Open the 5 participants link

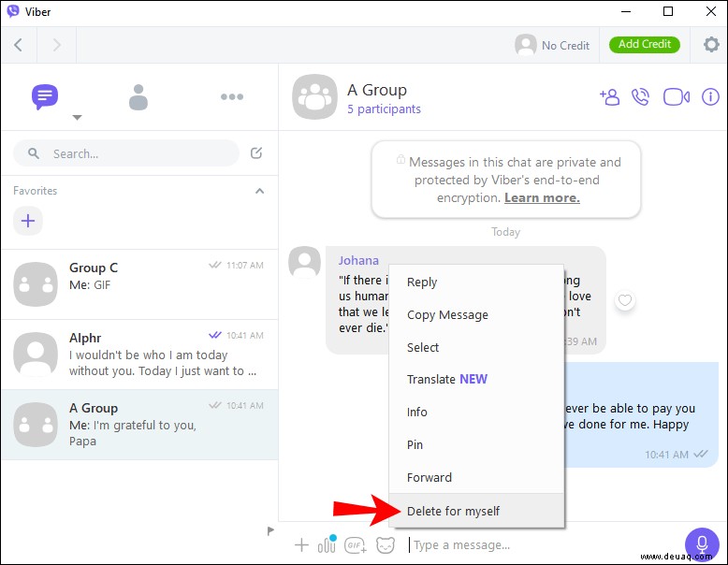[x=384, y=109]
